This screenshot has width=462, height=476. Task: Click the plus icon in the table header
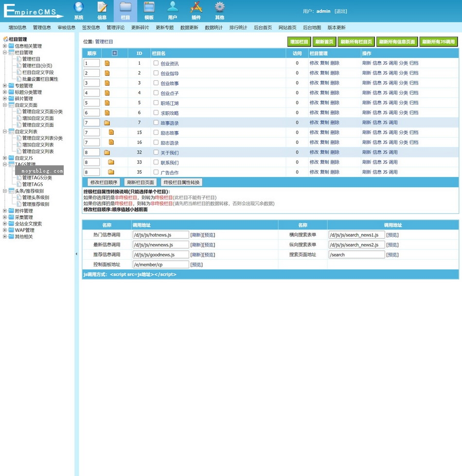pyautogui.click(x=114, y=53)
